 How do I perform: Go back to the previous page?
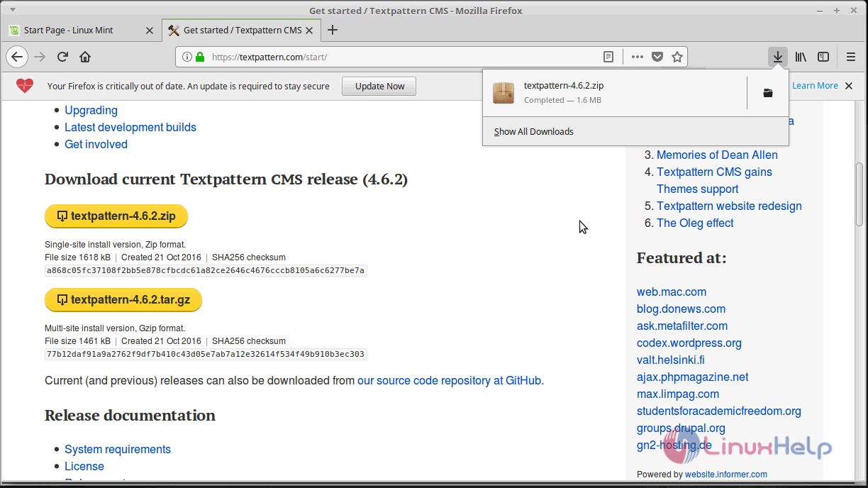[17, 57]
